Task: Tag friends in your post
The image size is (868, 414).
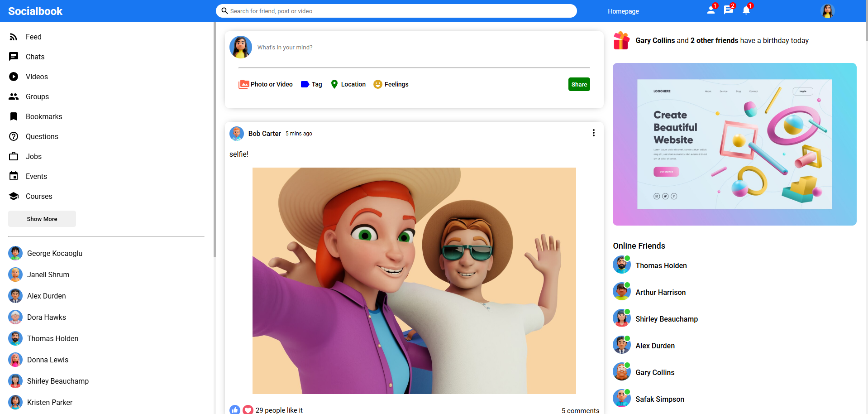Action: tap(311, 84)
